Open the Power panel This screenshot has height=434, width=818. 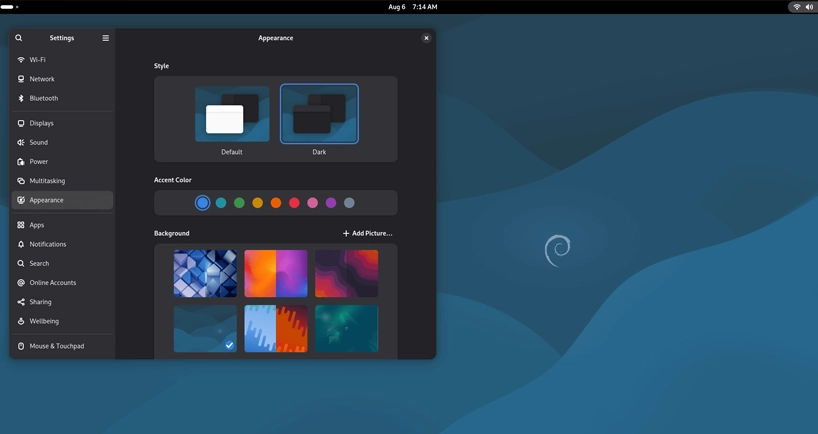tap(62, 162)
